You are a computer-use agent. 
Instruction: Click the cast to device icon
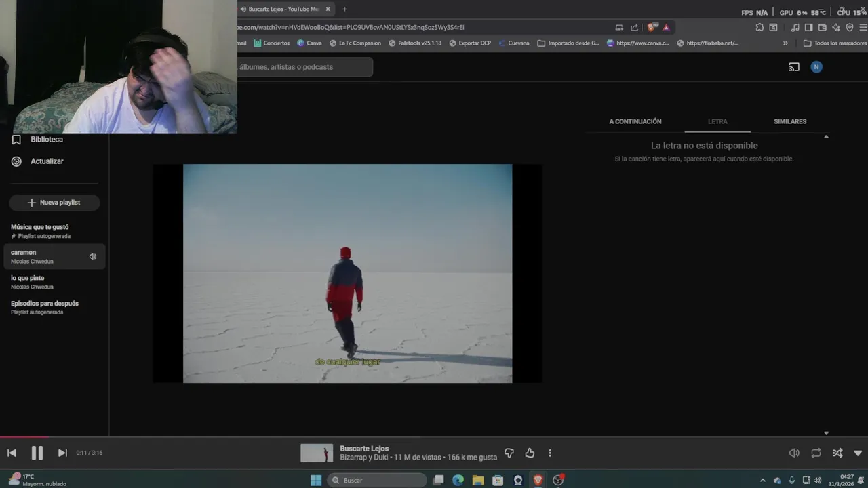(x=794, y=67)
